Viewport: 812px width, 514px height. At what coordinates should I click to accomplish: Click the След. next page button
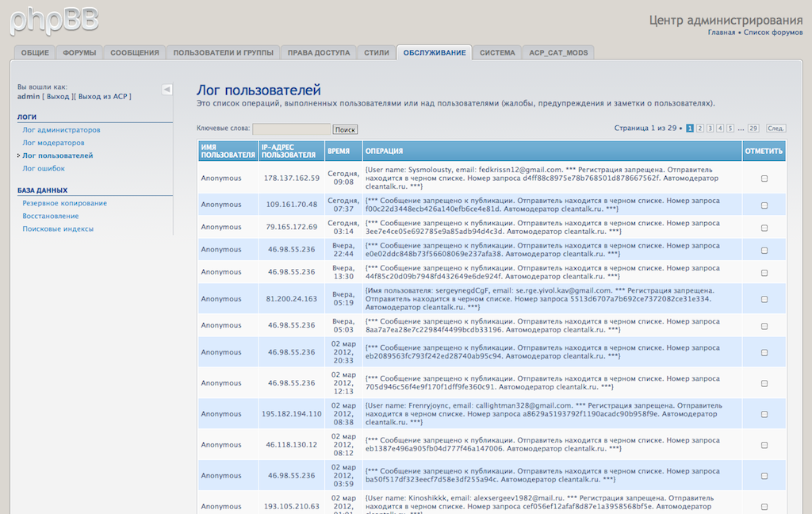pyautogui.click(x=776, y=128)
